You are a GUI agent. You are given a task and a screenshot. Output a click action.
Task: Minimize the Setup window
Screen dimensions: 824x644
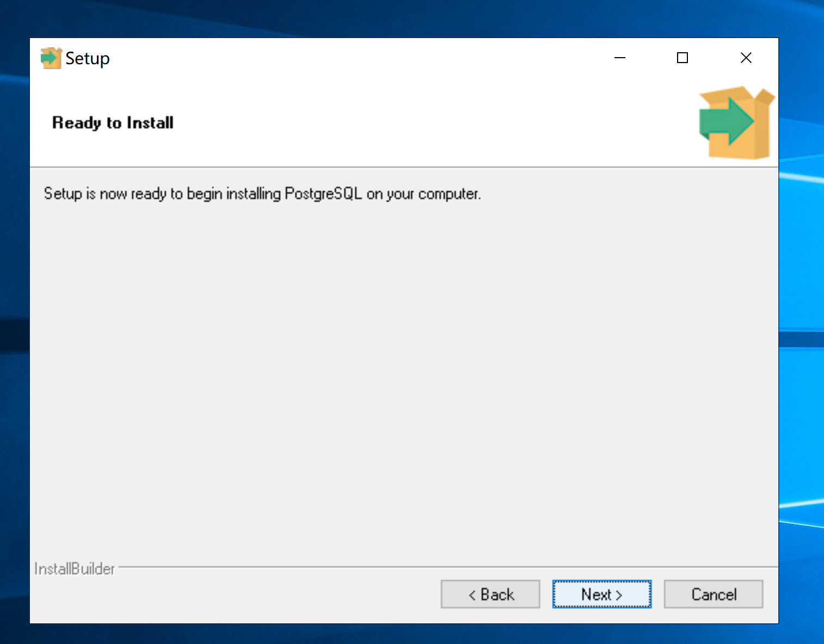pyautogui.click(x=620, y=58)
